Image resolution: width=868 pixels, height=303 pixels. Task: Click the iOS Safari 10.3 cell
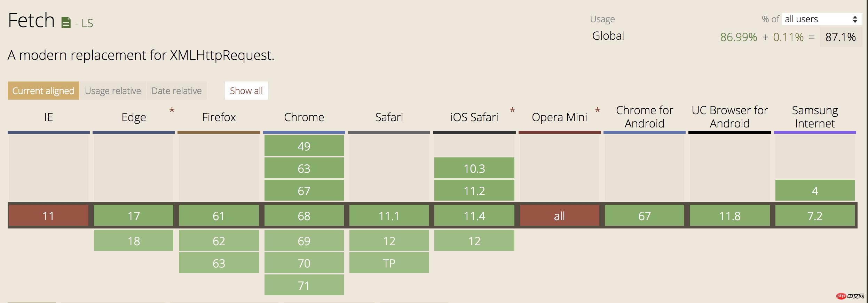pos(474,168)
